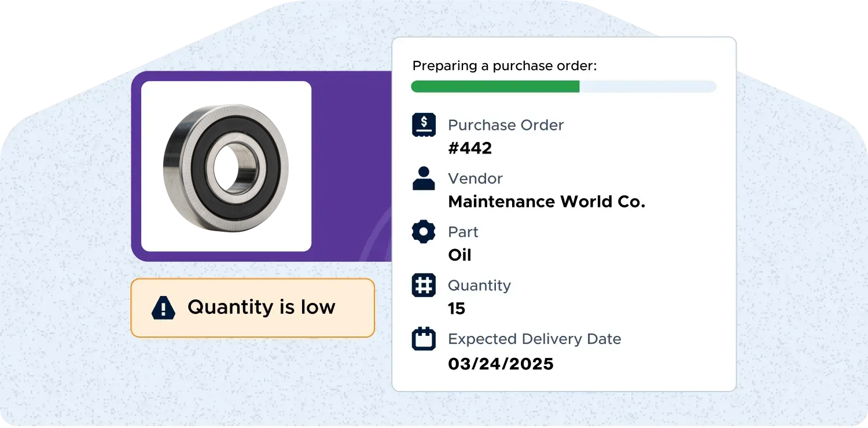The image size is (868, 428).
Task: Select purchase order number #442
Action: [x=470, y=148]
